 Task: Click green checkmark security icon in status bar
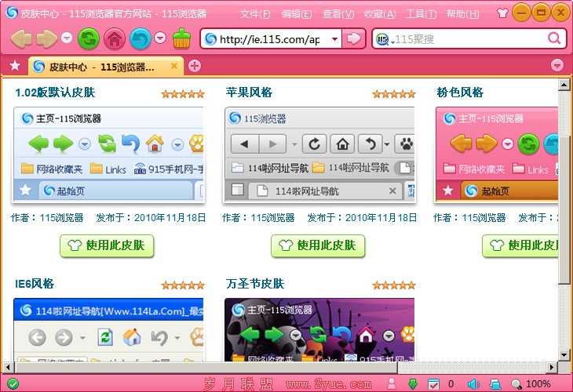13,383
